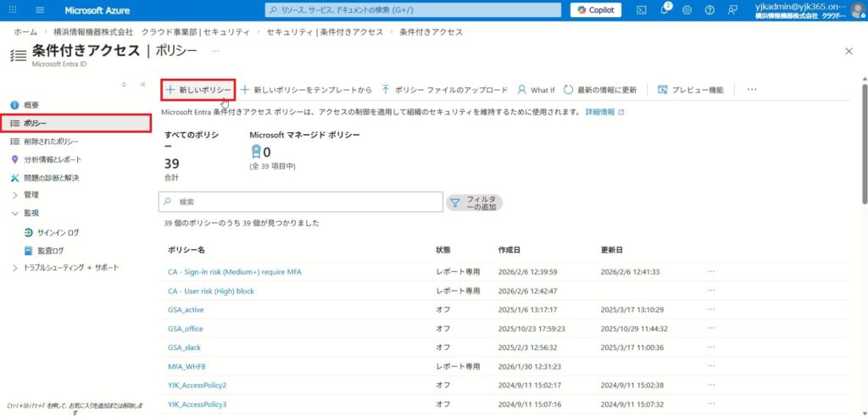Open サインイン ログ in the sidebar
Viewport: 868px width, 417px height.
coord(58,231)
